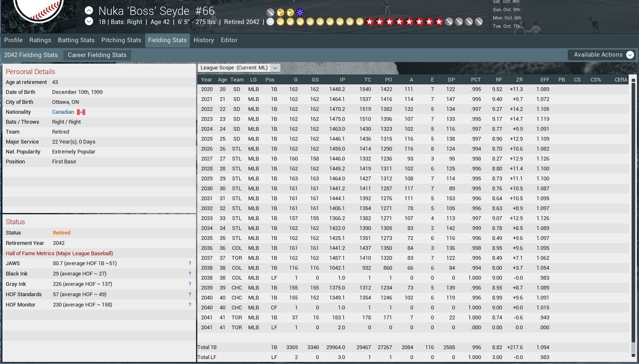Open the History tab
639x364 pixels.
pyautogui.click(x=203, y=40)
